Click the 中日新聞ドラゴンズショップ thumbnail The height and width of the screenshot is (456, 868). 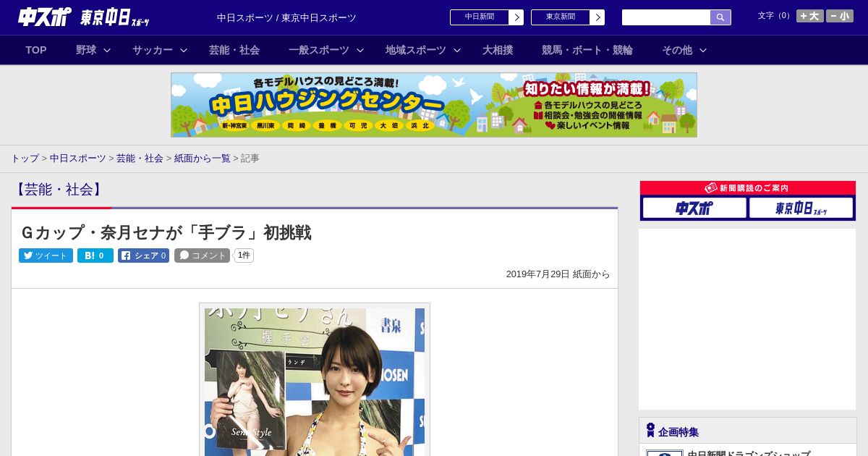point(665,453)
